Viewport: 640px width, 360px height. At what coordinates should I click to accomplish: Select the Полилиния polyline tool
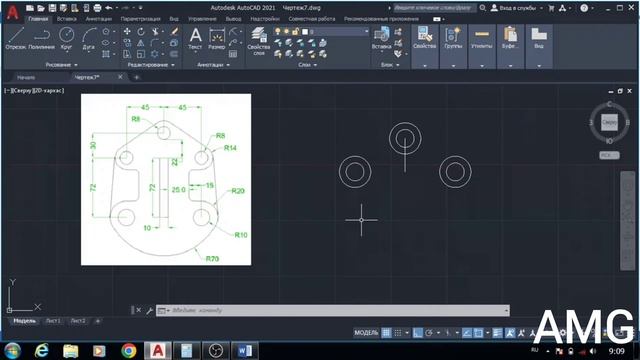41,38
